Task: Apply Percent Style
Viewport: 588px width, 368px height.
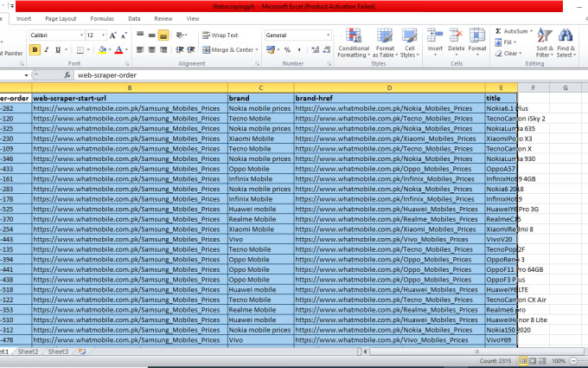Action: (x=287, y=49)
